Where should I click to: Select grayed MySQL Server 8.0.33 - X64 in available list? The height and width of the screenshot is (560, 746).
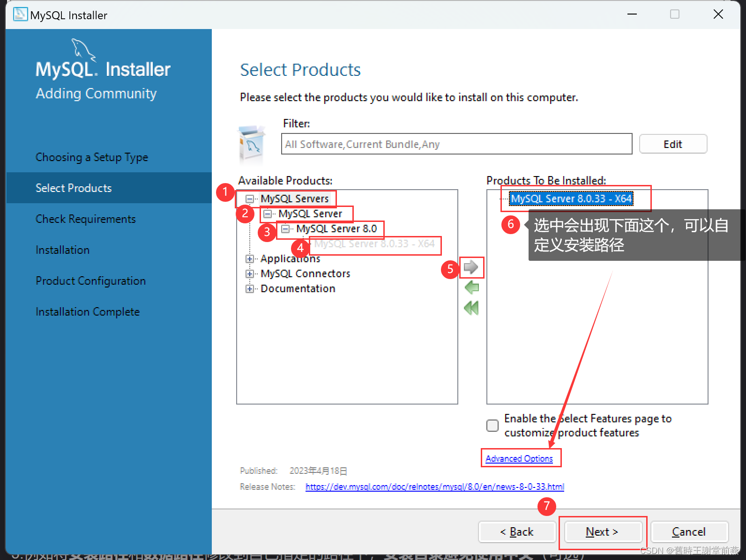pyautogui.click(x=374, y=244)
